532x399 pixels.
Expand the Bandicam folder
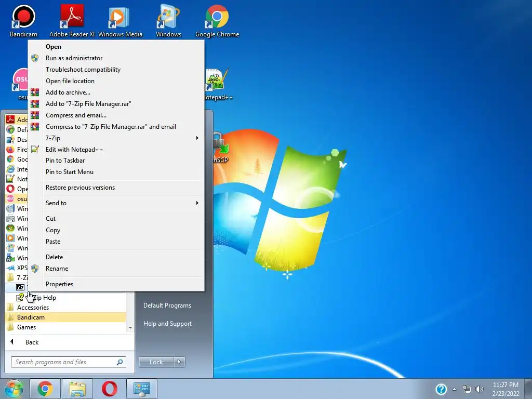tap(66, 317)
